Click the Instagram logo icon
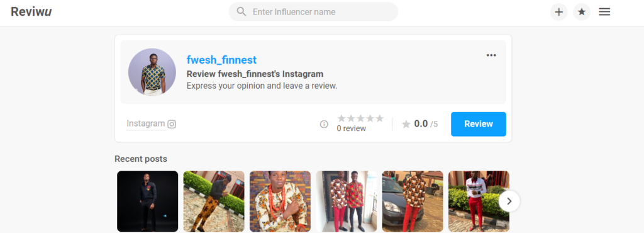644x233 pixels. [x=172, y=124]
